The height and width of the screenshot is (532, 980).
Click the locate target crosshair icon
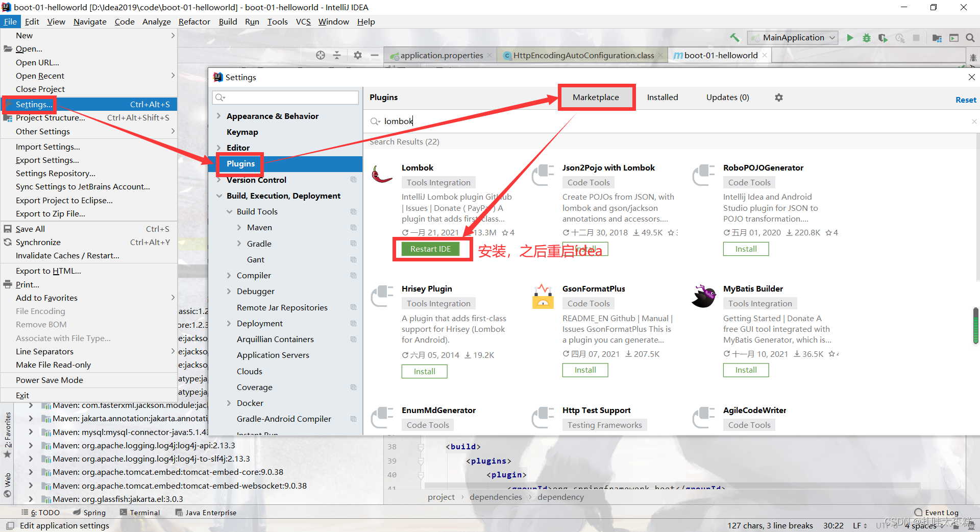tap(321, 55)
